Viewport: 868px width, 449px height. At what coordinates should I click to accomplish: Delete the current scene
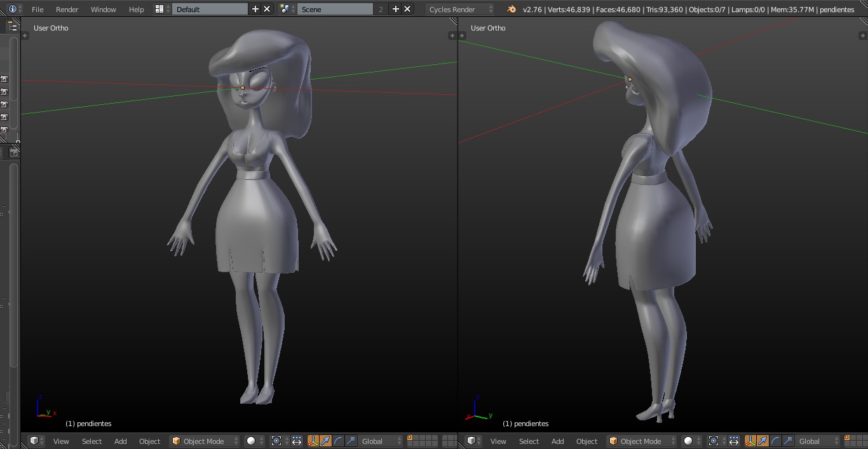407,9
